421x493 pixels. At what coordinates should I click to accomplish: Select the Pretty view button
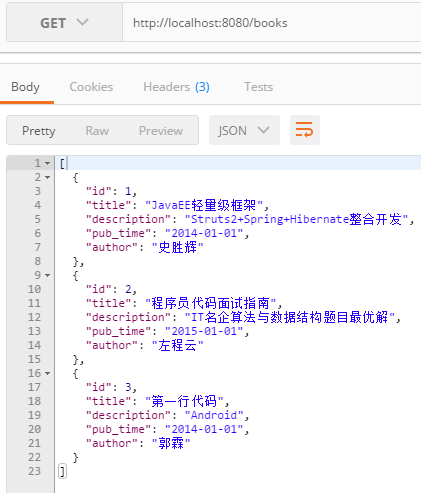(x=39, y=131)
